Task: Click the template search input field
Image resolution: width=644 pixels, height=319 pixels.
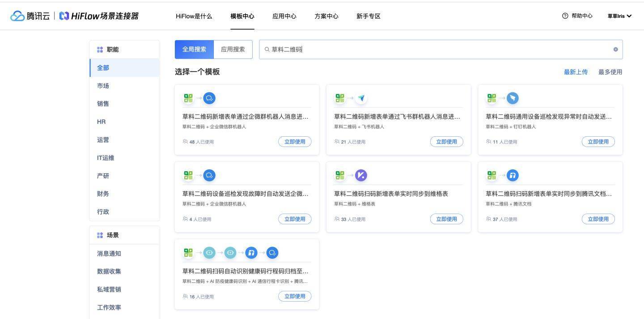Action: [402, 49]
